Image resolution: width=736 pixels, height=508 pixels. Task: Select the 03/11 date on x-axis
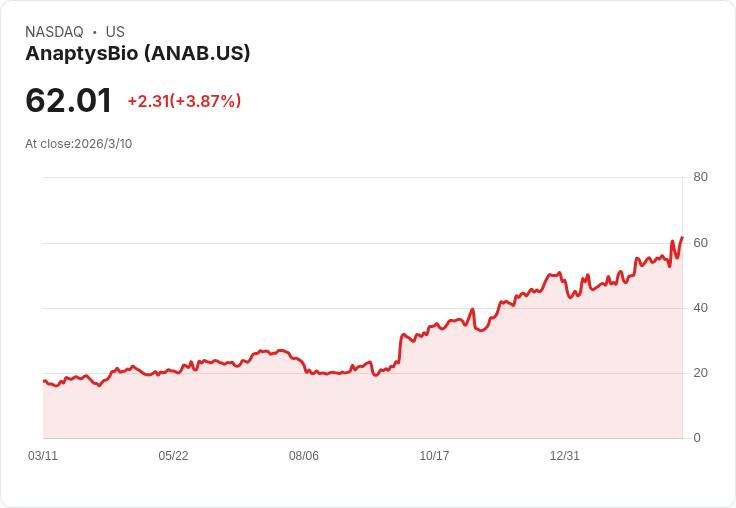(x=43, y=456)
